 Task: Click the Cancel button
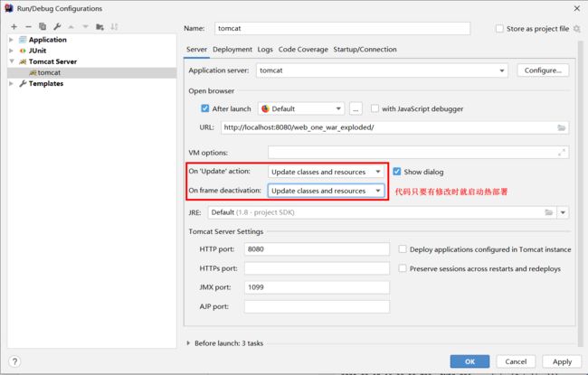[x=516, y=361]
